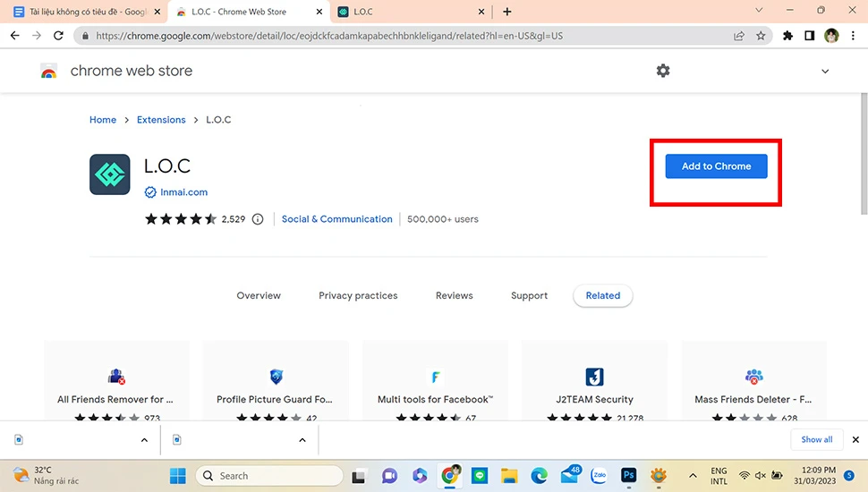Open Chrome Web Store settings gear
The height and width of the screenshot is (492, 868).
[x=662, y=71]
